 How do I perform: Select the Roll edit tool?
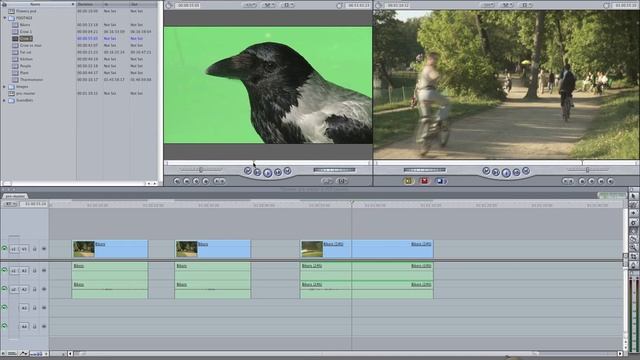tap(633, 222)
